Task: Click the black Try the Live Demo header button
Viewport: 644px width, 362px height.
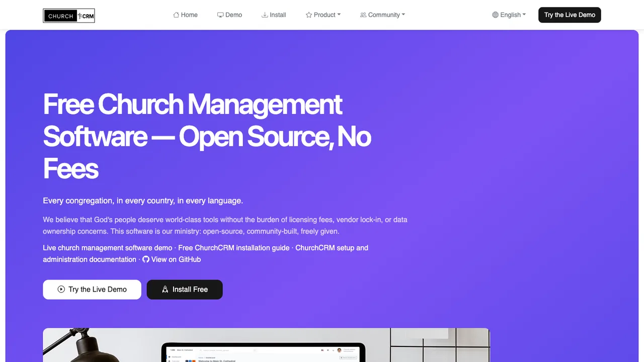Action: coord(570,15)
